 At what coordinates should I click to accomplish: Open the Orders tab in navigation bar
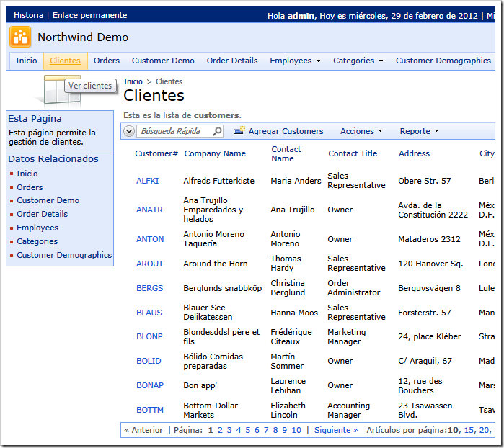click(107, 61)
